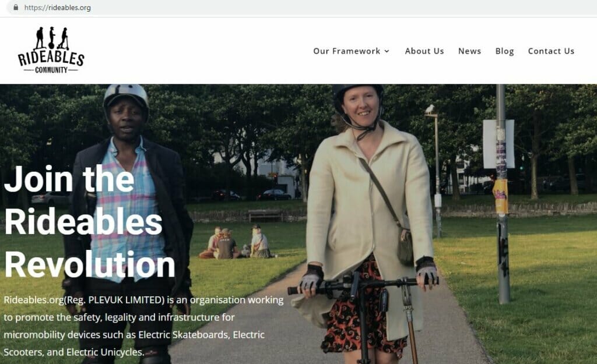Viewport: 597px width, 364px height.
Task: Open the Our Framework menu
Action: pos(351,51)
